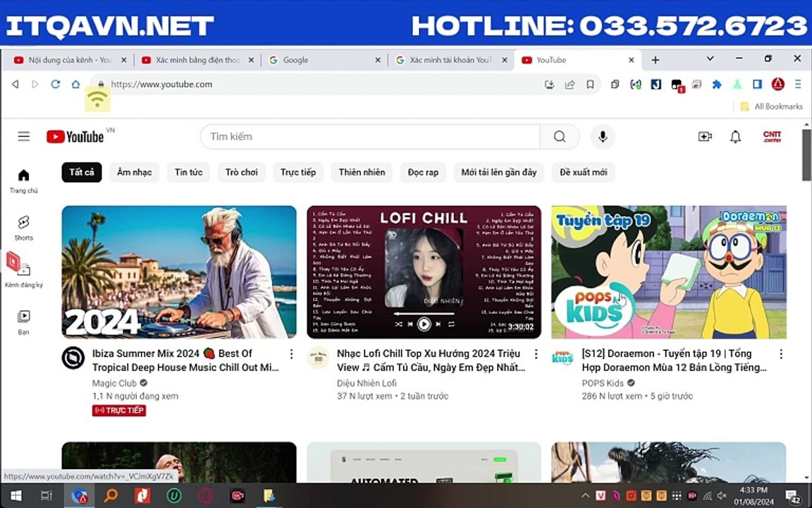The width and height of the screenshot is (812, 508).
Task: Start voice search with microphone icon
Action: 602,136
